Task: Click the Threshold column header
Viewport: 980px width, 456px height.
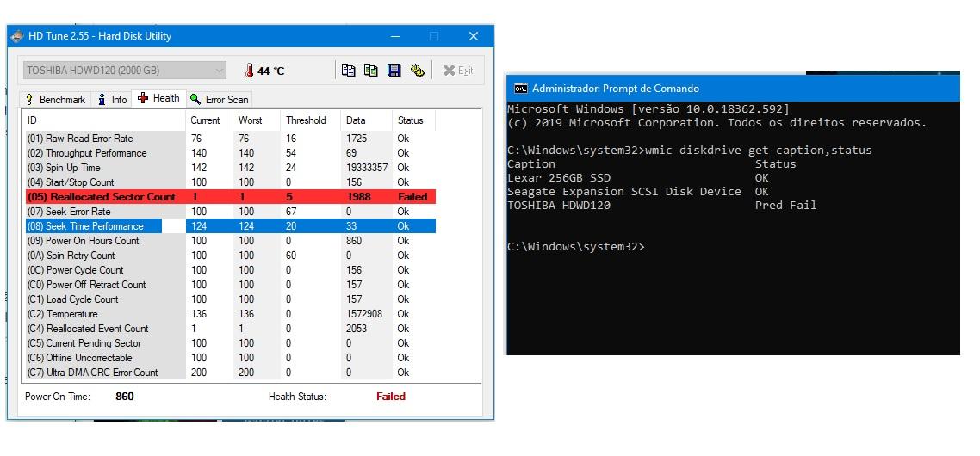Action: [311, 120]
